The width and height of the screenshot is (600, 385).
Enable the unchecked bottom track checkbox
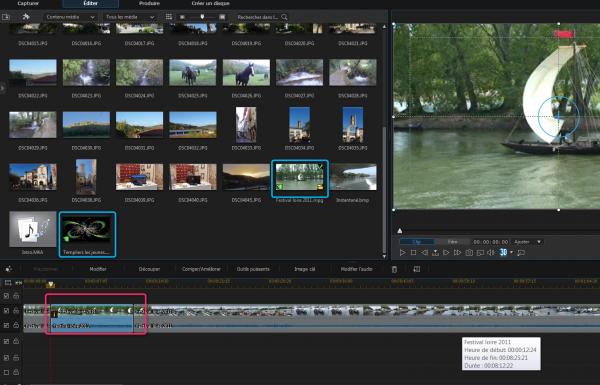click(6, 372)
